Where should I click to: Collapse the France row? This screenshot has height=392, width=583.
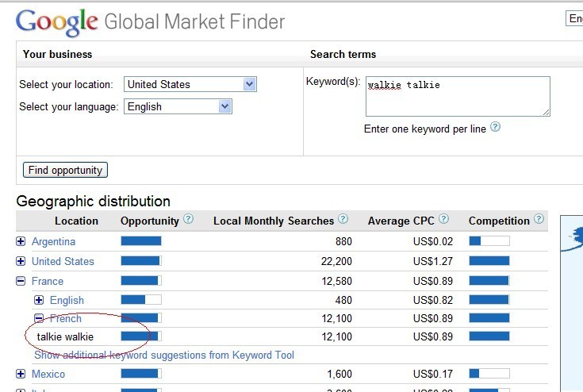(x=21, y=281)
